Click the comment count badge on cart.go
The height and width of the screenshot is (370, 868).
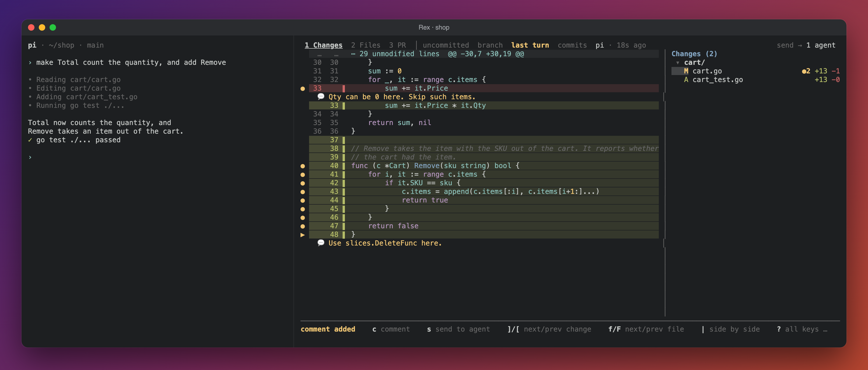tap(806, 71)
